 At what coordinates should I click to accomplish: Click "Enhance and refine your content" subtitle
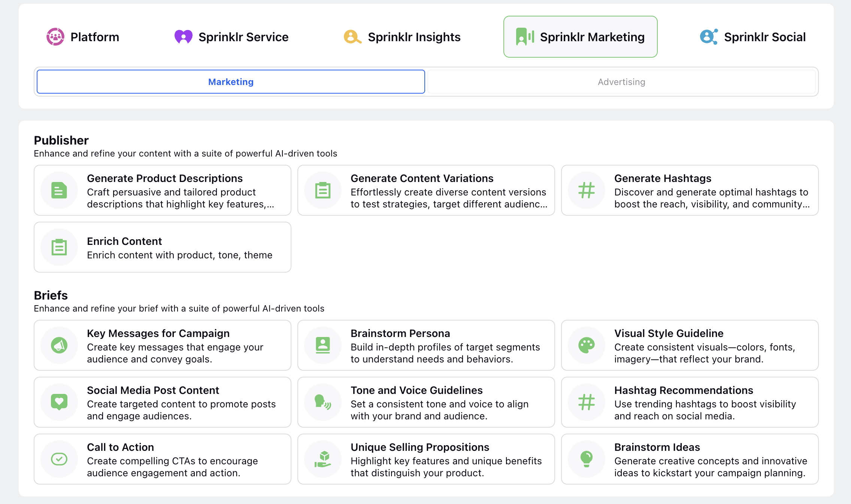(x=185, y=154)
